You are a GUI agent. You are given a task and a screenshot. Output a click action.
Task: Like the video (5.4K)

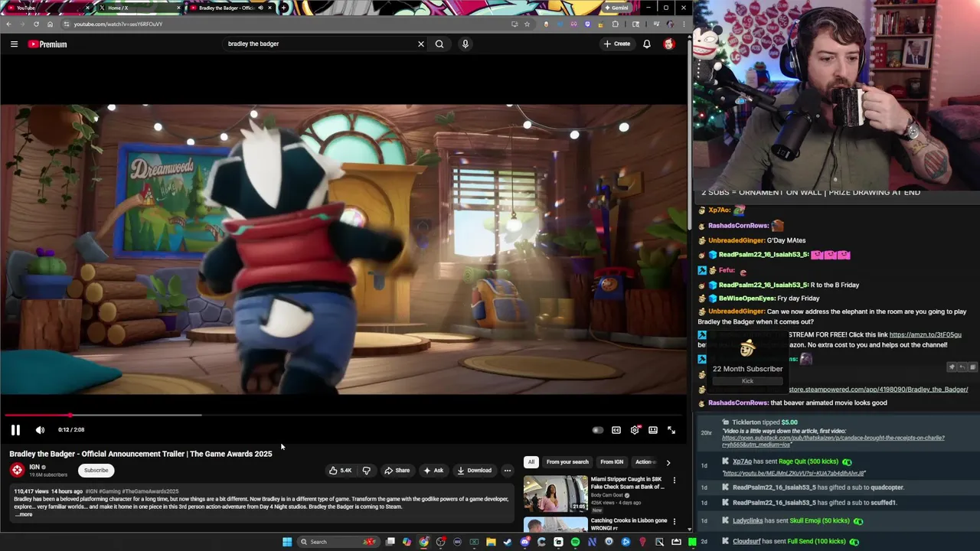[x=340, y=471]
